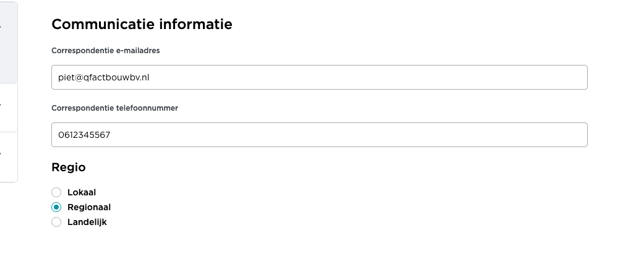Screen dimensions: 644x272
Task: Focus the Correspondentie telefoonnummer input field
Action: [x=319, y=135]
